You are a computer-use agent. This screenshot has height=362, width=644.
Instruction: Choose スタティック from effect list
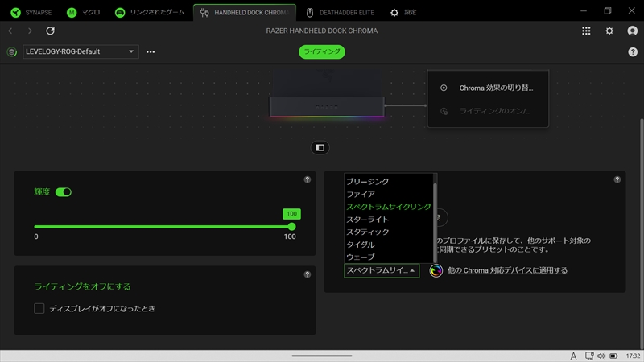click(367, 232)
